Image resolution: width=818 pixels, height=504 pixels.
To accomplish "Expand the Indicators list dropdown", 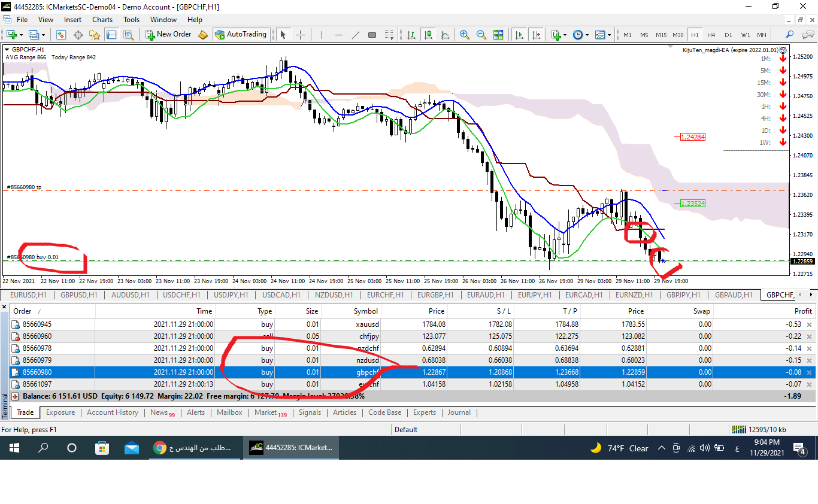I will tap(565, 35).
